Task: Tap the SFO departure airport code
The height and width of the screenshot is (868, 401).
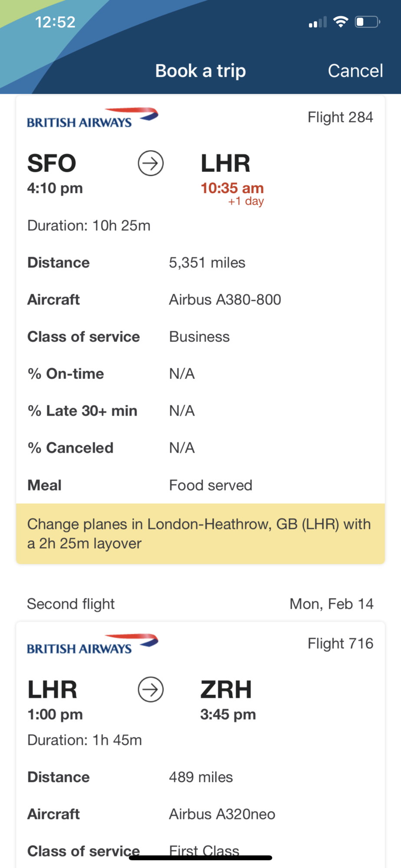Action: point(52,163)
